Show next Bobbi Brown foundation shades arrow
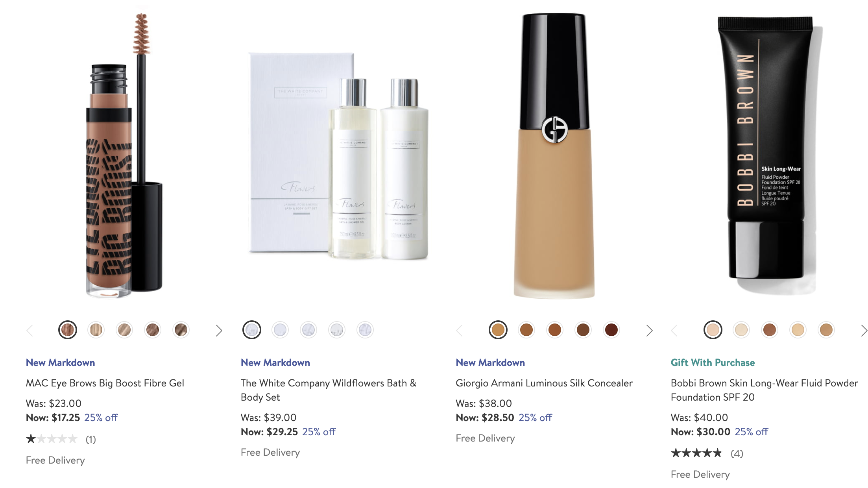 (x=864, y=330)
